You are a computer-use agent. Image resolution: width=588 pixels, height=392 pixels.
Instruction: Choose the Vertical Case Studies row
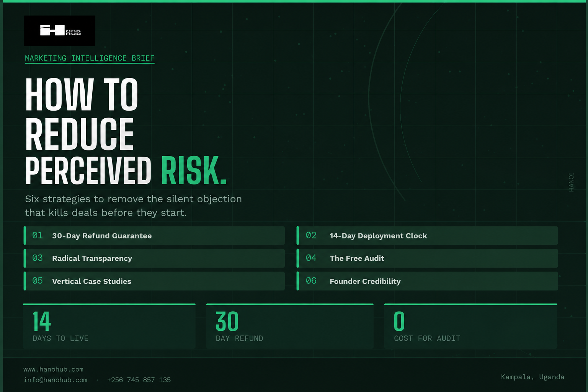click(154, 281)
